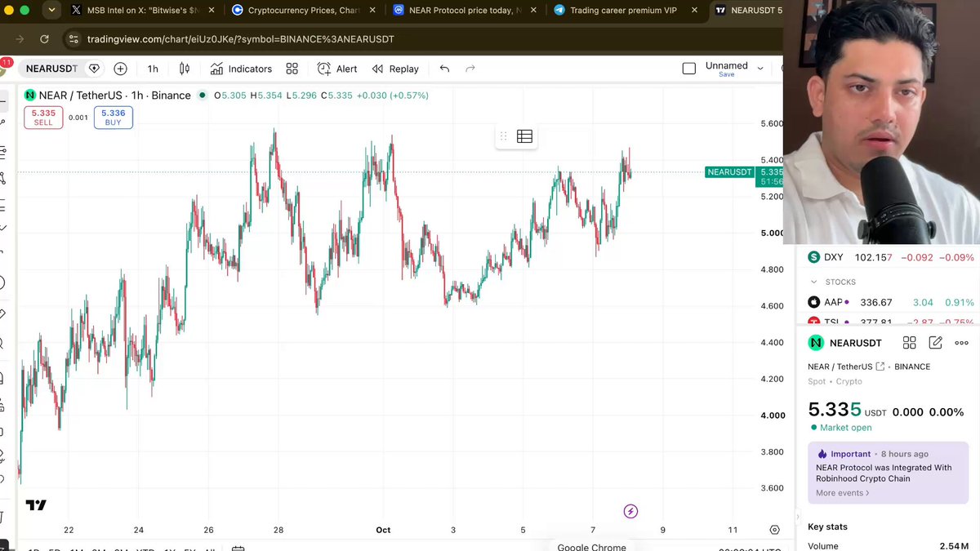Screen dimensions: 980x551
Task: Switch to NEAR Protocol price today tab
Action: pyautogui.click(x=464, y=11)
